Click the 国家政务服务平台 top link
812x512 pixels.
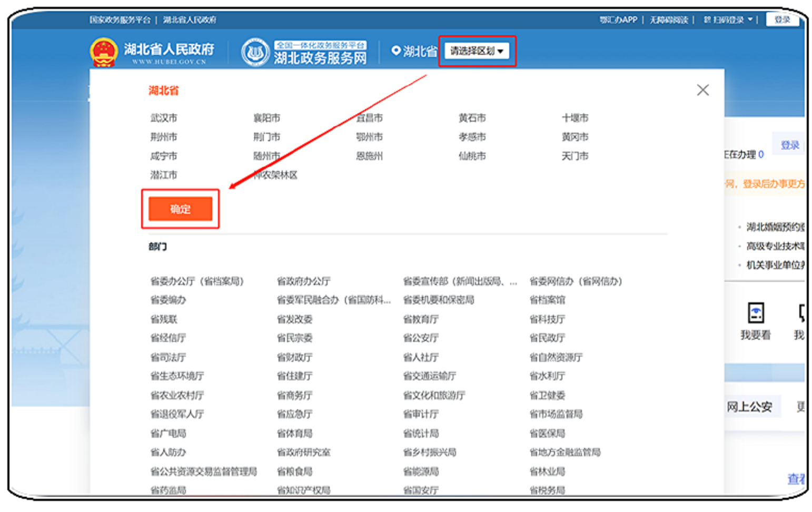tap(120, 20)
